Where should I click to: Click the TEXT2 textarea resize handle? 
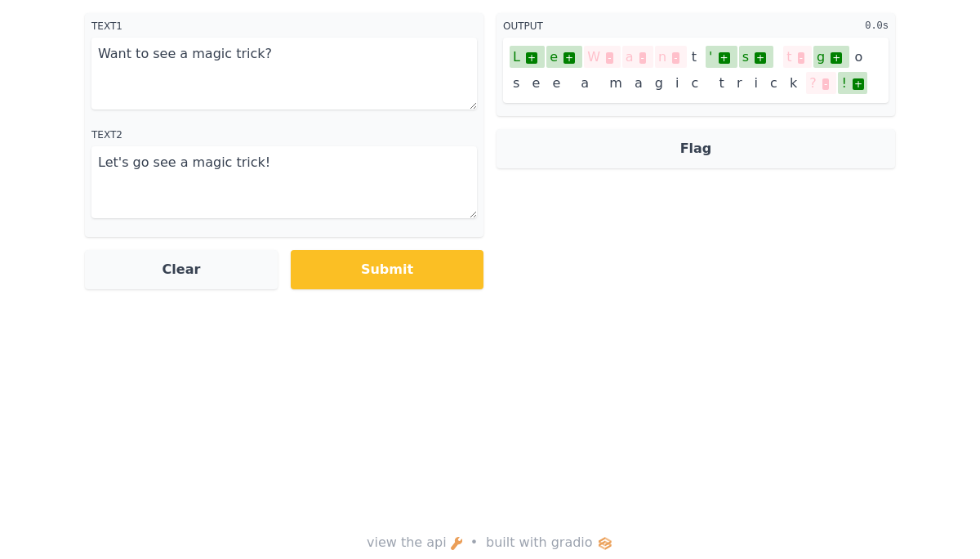(473, 214)
